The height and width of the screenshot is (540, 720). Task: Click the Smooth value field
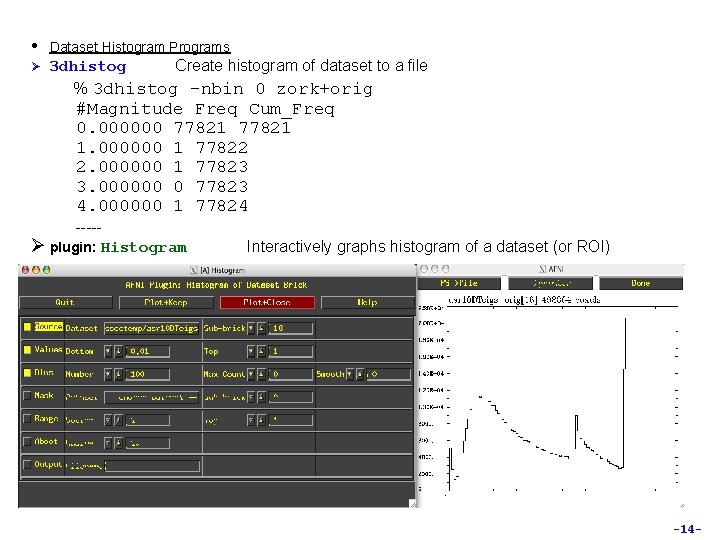coord(388,374)
